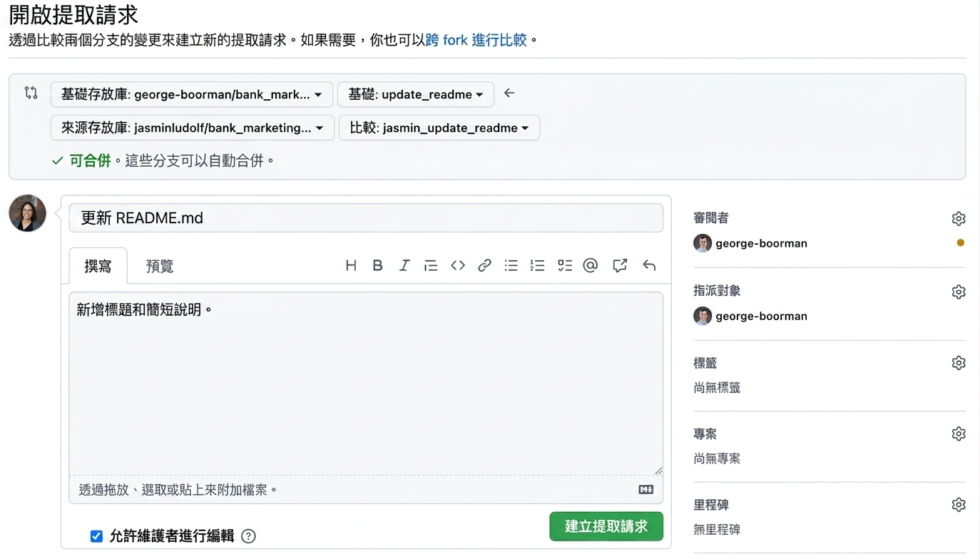Open the 專案 gear settings
The height and width of the screenshot is (559, 980).
[959, 434]
